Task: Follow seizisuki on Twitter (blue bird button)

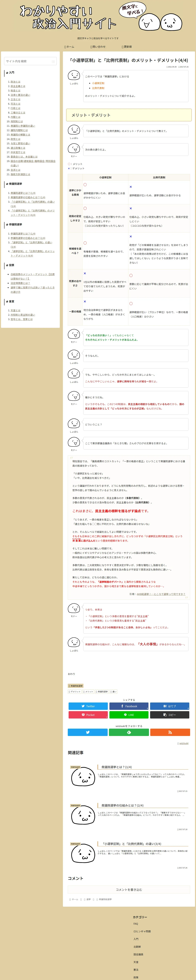Action: (x=88, y=732)
